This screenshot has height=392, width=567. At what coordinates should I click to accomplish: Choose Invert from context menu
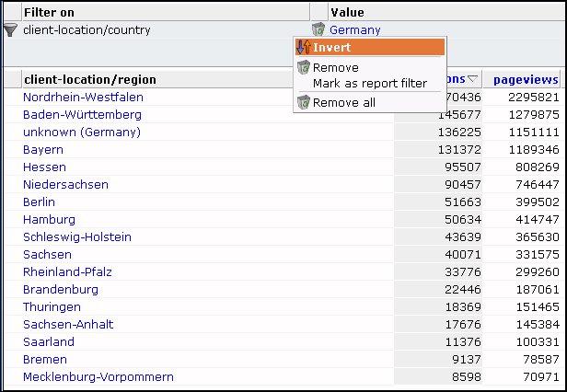[x=370, y=47]
